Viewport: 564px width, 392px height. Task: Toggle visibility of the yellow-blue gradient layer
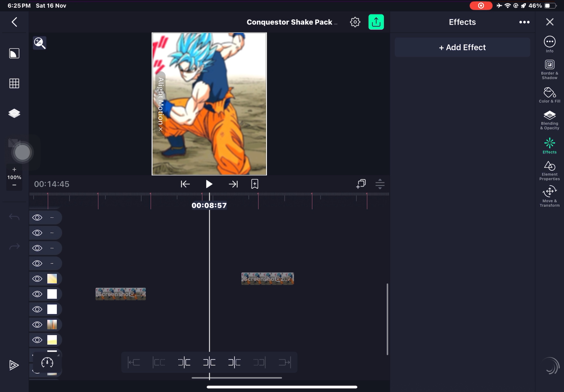(37, 279)
